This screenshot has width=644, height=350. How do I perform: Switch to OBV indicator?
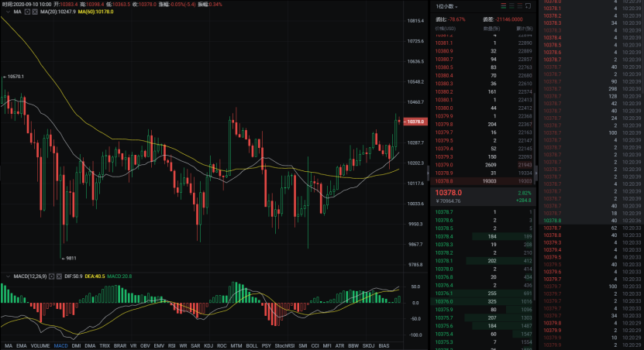[x=145, y=346]
